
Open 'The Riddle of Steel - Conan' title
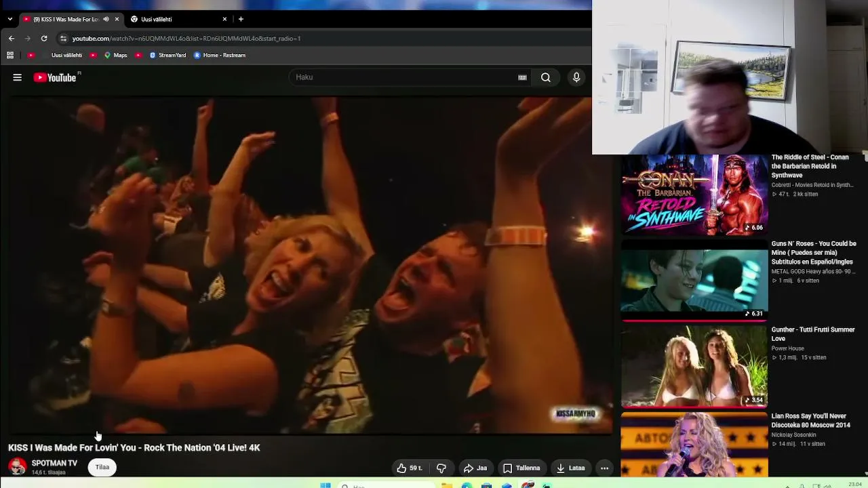(811, 166)
